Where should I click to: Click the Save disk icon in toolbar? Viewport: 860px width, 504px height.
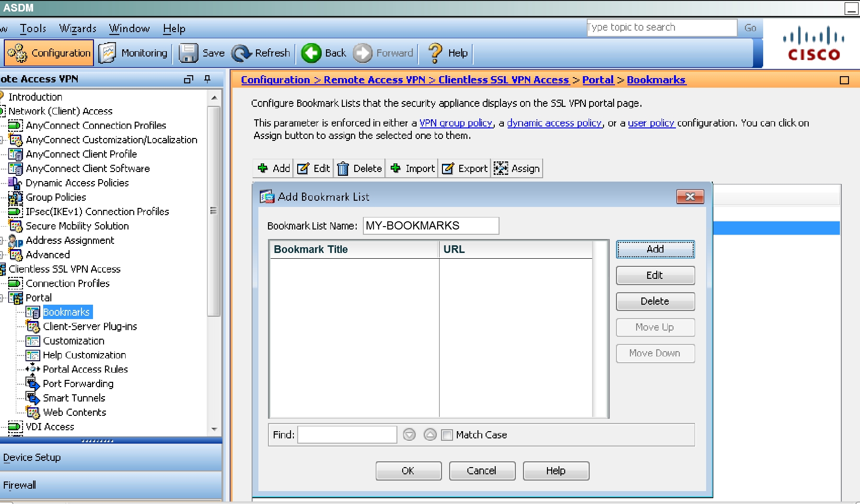pyautogui.click(x=188, y=53)
